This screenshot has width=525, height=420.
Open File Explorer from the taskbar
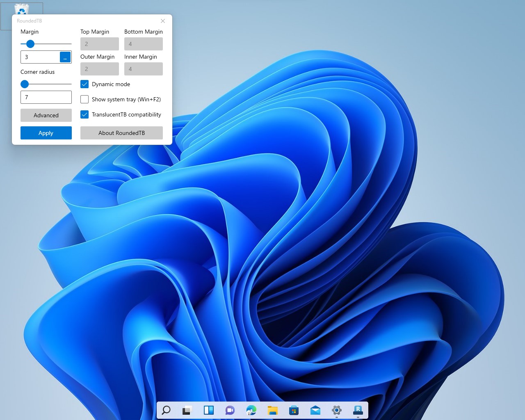273,410
